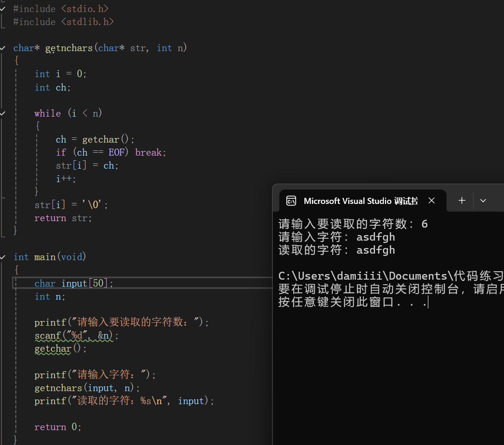
Task: Collapse the main function fold chevron
Action: [x=3, y=257]
